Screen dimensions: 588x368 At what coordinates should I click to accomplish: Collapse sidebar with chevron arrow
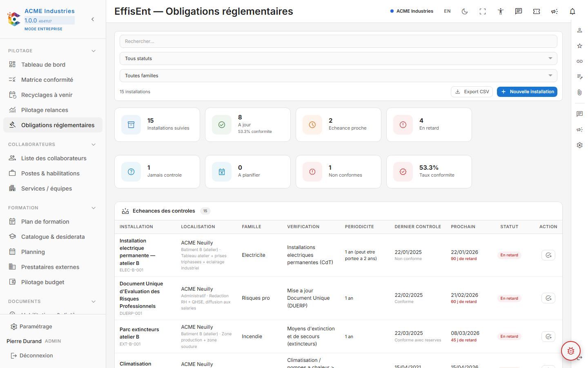[93, 19]
